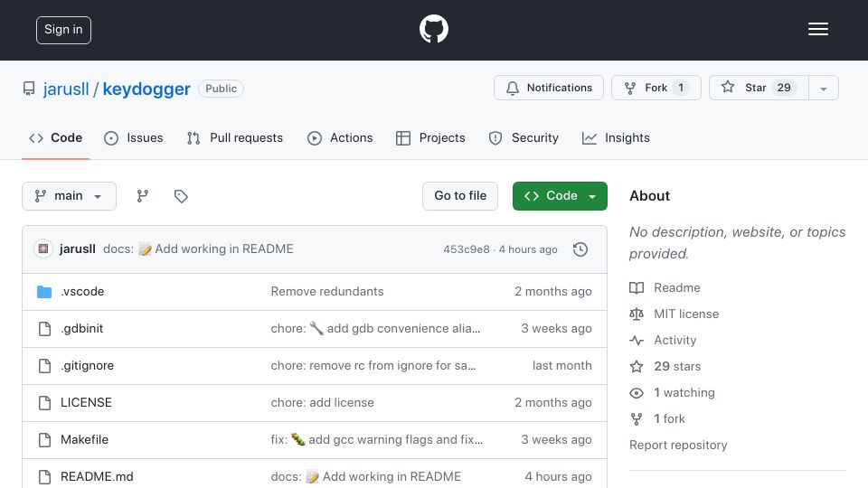Click the Go to file button
This screenshot has width=868, height=488.
460,196
